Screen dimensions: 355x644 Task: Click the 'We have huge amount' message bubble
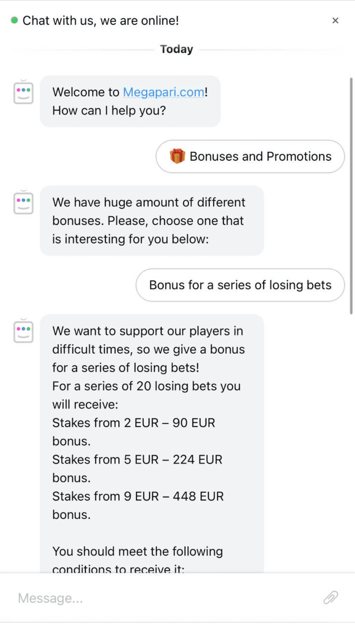click(x=152, y=221)
